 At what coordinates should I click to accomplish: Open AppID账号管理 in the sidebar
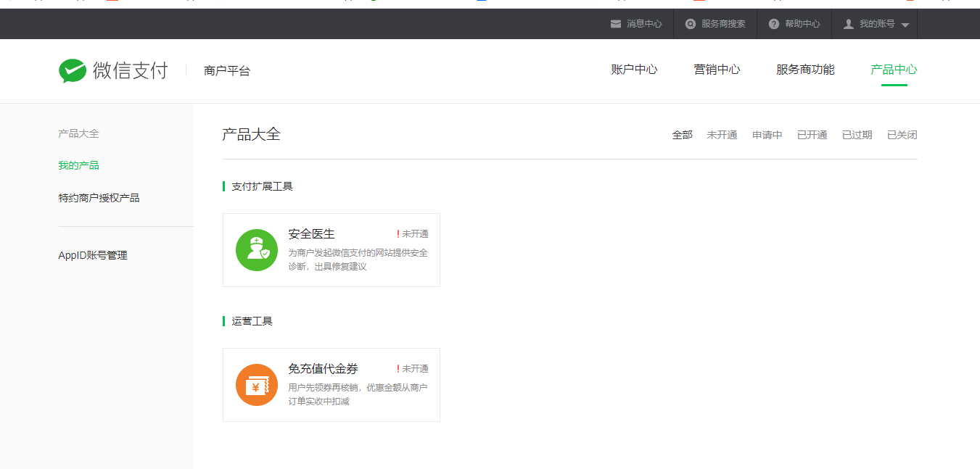pyautogui.click(x=93, y=255)
